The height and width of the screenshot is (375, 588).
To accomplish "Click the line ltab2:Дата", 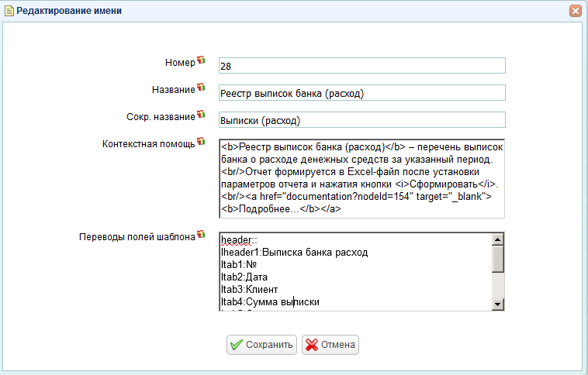I will [244, 277].
